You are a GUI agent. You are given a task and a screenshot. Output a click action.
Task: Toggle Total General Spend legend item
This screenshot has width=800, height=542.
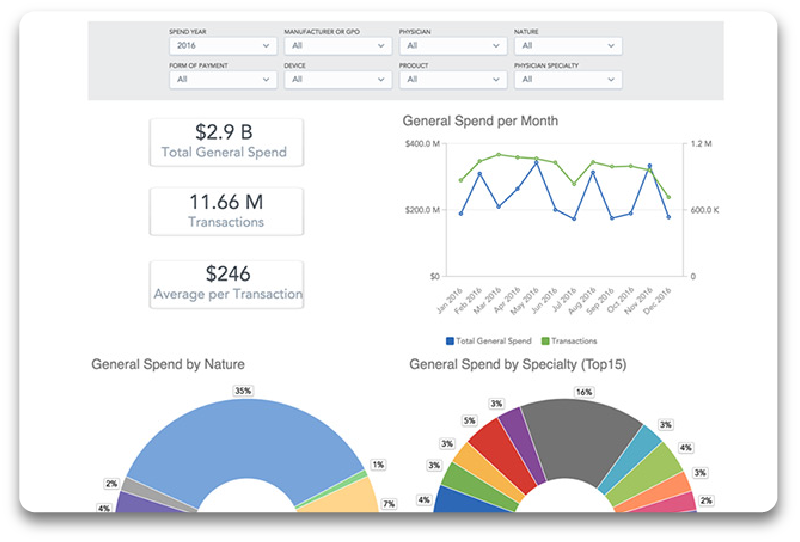489,341
